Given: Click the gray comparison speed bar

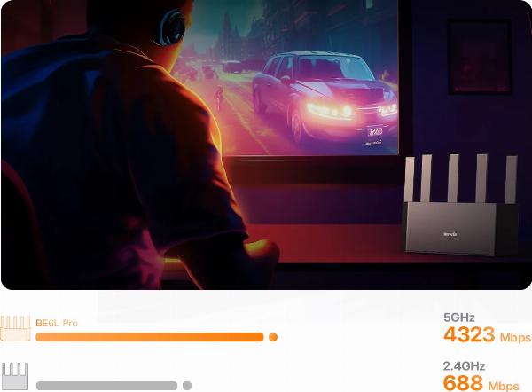Looking at the screenshot, I should 107,386.
